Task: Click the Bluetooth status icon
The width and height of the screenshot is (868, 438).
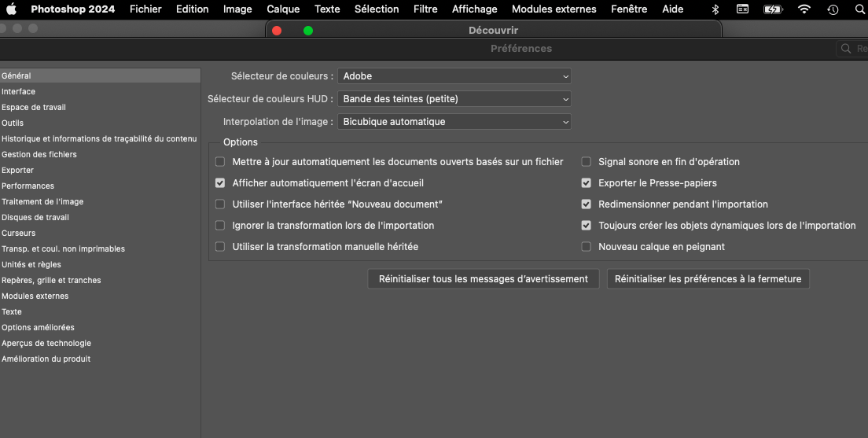Action: pos(715,9)
